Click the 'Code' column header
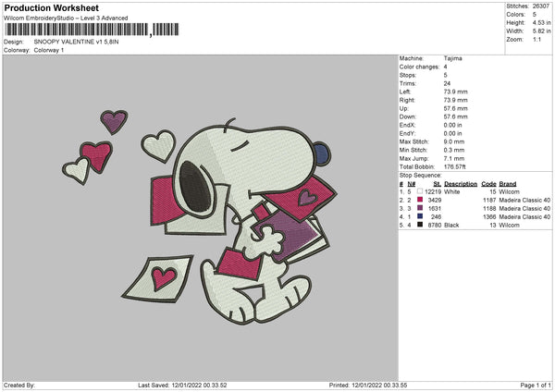555x392 pixels. pyautogui.click(x=488, y=184)
